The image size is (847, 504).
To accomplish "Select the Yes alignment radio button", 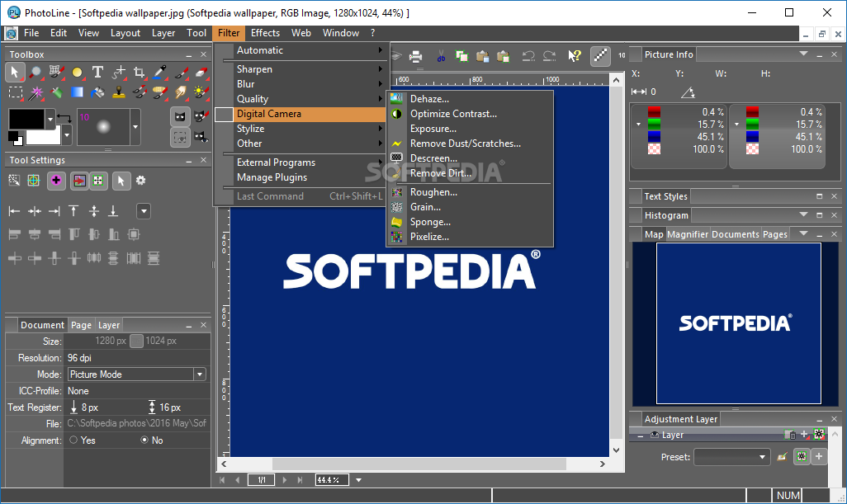I will [x=73, y=440].
